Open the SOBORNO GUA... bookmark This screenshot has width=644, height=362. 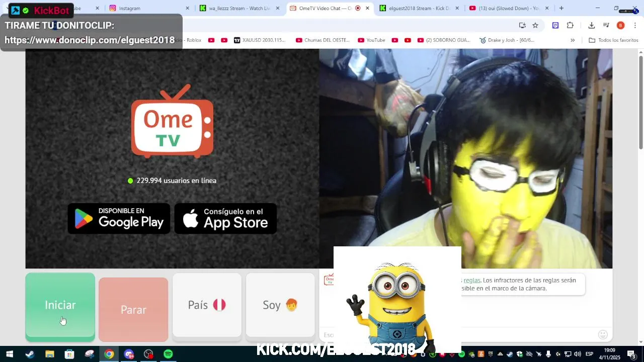pyautogui.click(x=444, y=40)
